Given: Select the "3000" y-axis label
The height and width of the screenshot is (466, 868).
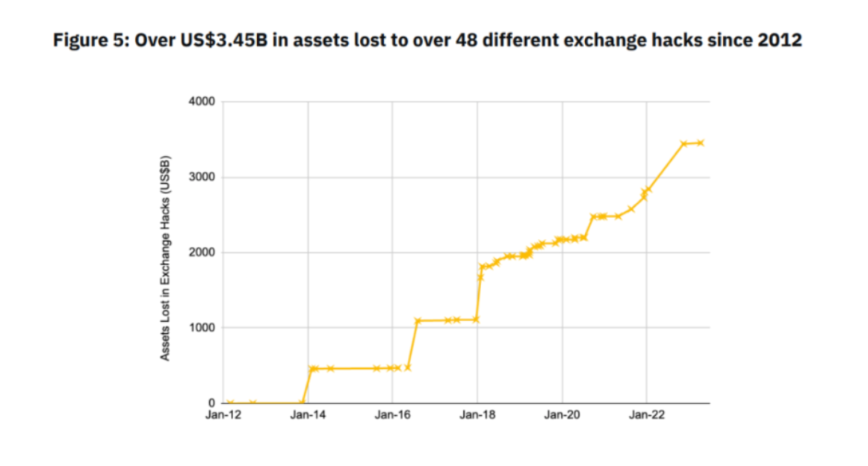Looking at the screenshot, I should [x=202, y=177].
